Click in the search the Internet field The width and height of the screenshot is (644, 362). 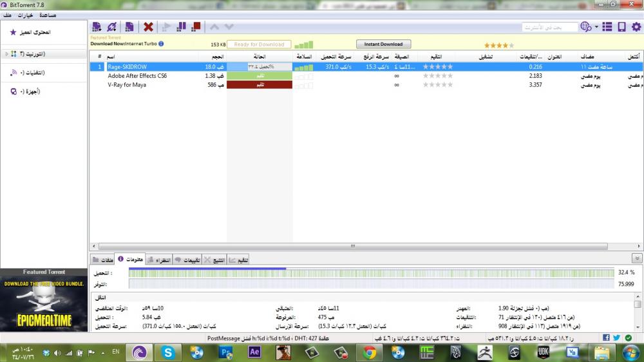[549, 27]
